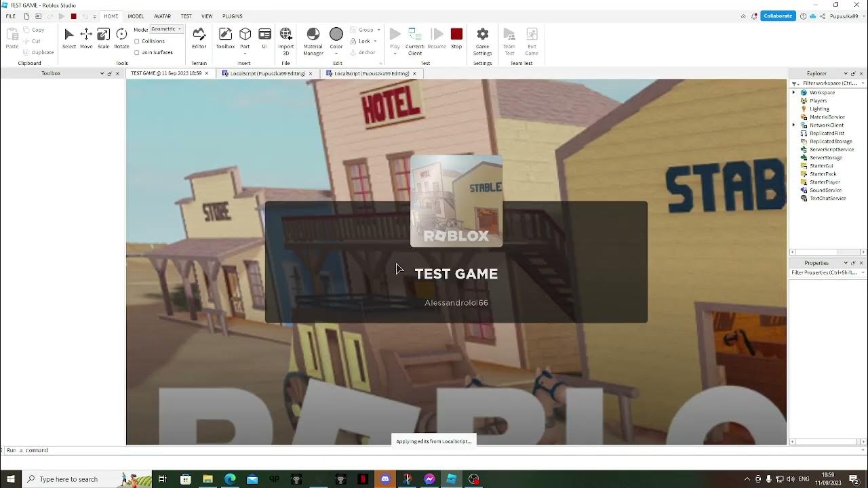Select ReplicatedStorage in the Explorer tree
Viewport: 868px width, 488px height.
(x=830, y=142)
